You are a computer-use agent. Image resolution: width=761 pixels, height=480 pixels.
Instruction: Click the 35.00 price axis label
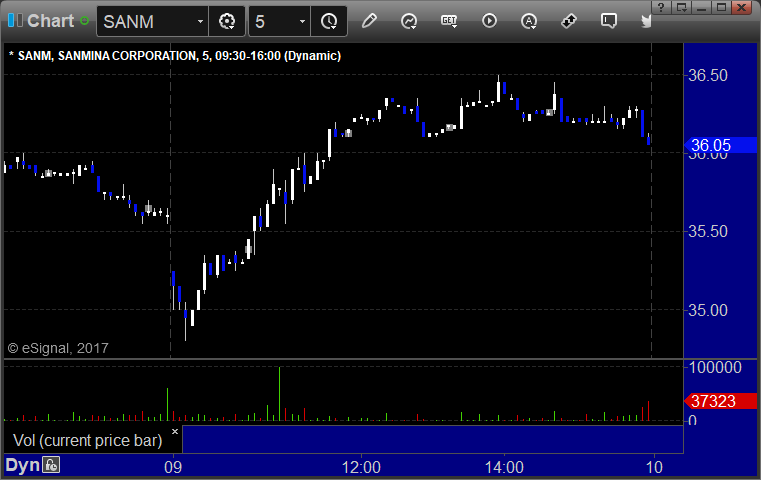coord(708,310)
